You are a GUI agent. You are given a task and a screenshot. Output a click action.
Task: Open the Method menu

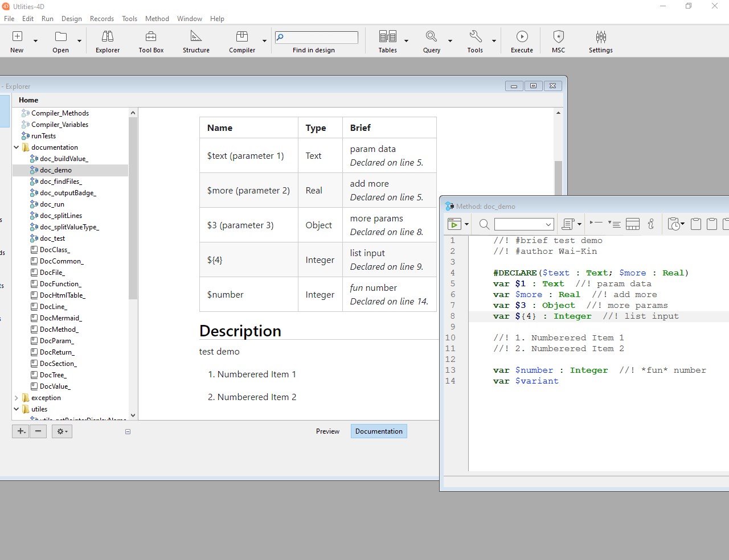point(157,19)
